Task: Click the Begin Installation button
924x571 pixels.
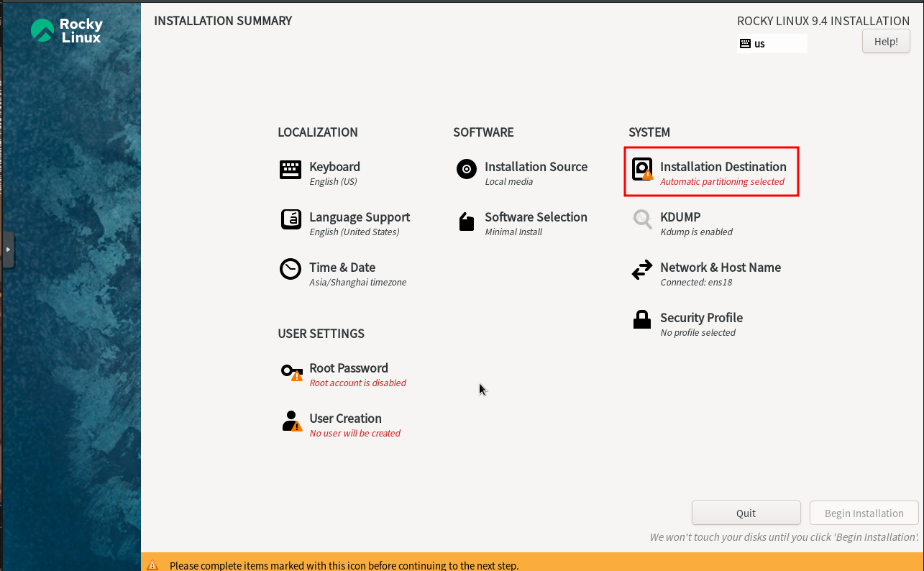Action: tap(864, 513)
